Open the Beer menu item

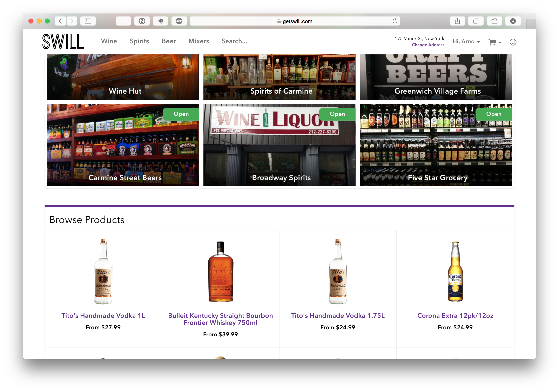click(168, 41)
